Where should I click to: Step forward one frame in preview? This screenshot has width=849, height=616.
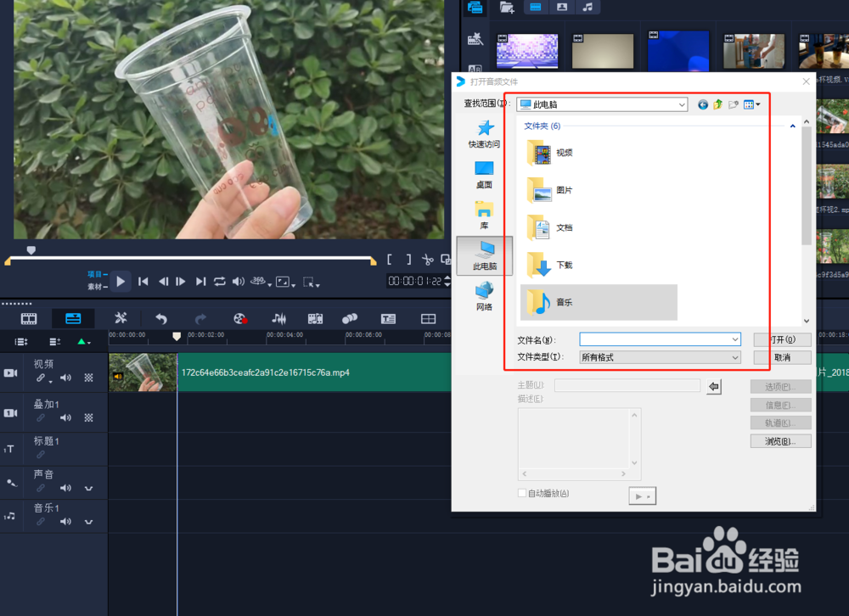click(181, 282)
